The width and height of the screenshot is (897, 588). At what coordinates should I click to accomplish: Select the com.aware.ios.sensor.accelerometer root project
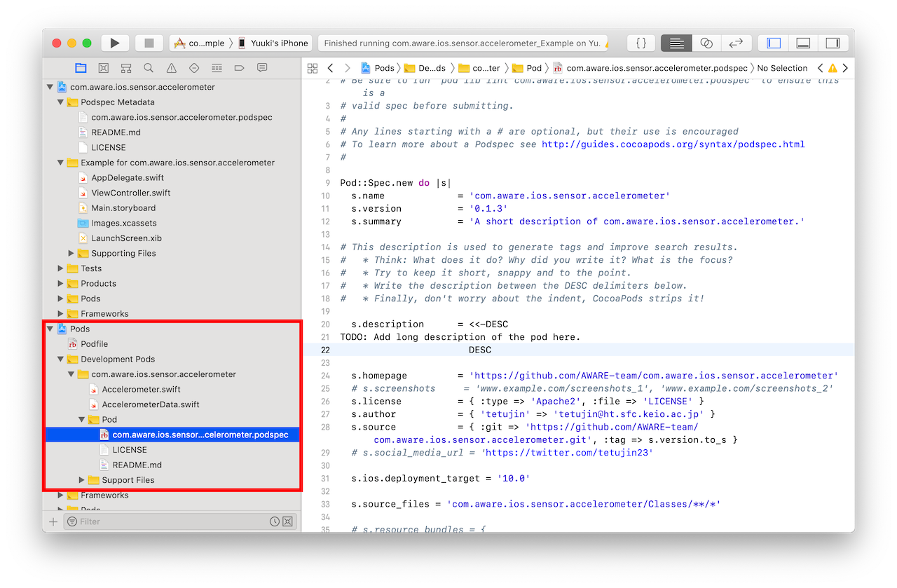point(142,87)
